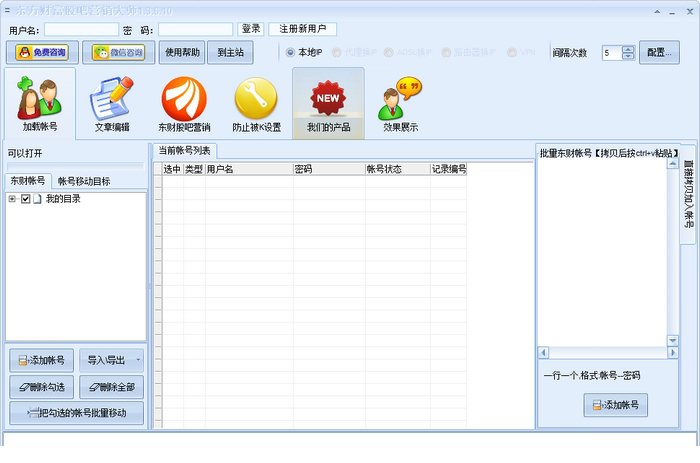Open the 加载帐号 section icon

40,103
